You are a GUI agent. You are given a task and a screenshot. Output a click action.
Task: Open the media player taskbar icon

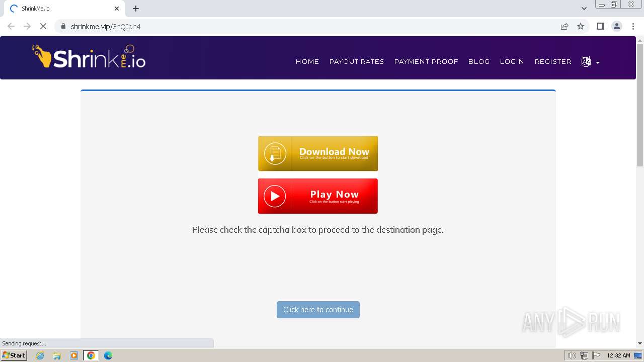click(74, 355)
